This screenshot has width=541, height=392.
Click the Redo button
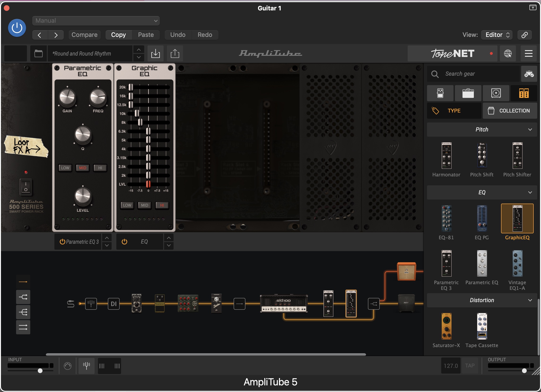(x=205, y=35)
